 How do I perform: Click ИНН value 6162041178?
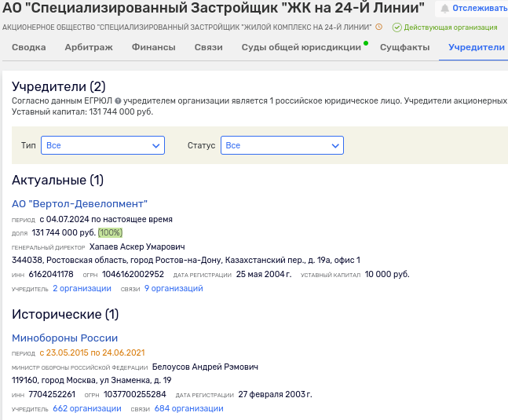click(51, 274)
